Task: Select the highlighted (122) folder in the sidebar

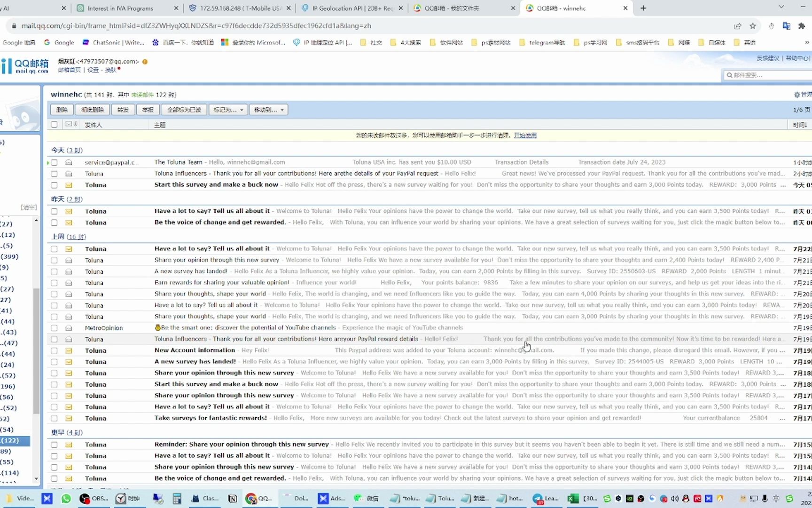Action: tap(15, 441)
